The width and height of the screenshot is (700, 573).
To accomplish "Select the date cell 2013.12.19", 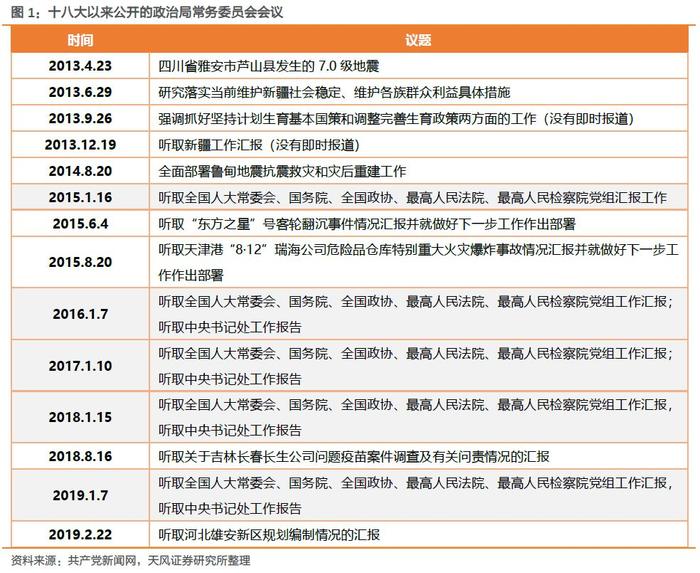I will (80, 145).
